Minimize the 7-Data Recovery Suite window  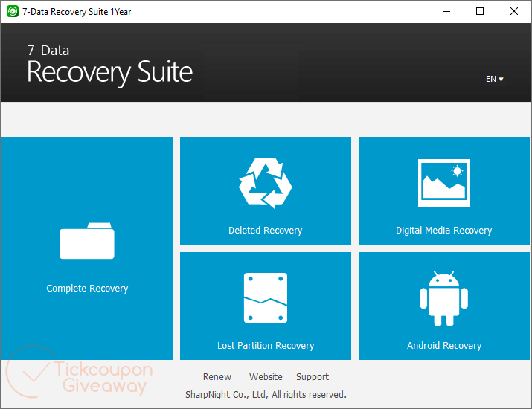[446, 12]
